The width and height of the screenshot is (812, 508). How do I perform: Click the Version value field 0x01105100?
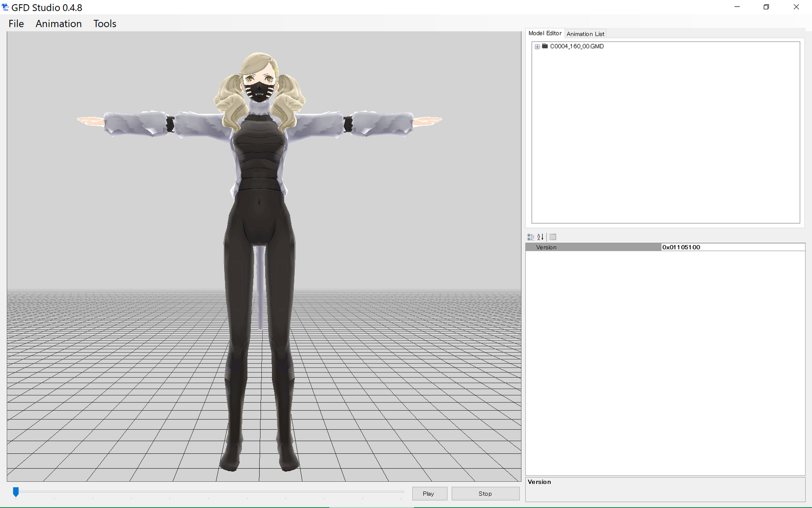[733, 247]
